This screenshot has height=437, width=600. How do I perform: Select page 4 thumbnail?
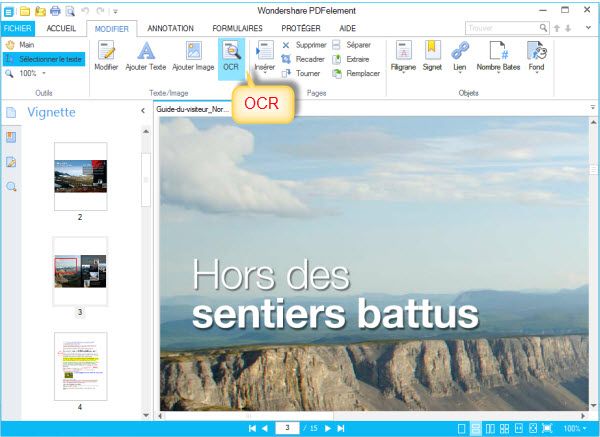point(81,366)
